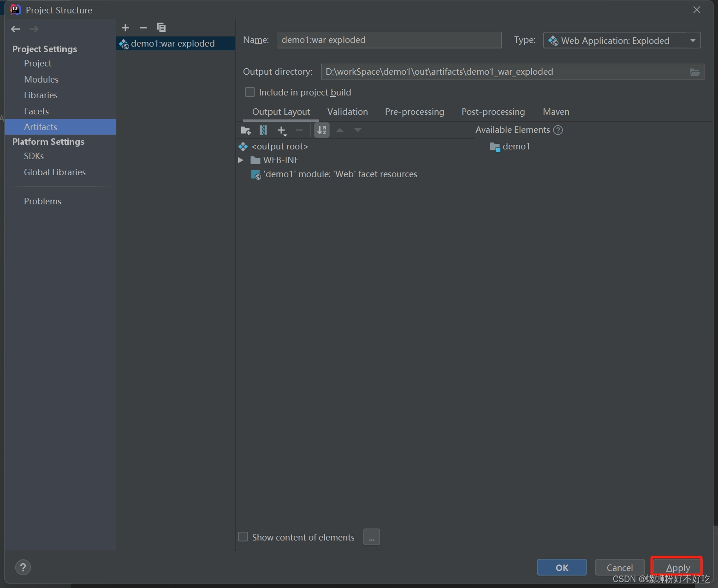Add copy-of element with the plus dropdown
This screenshot has width=718, height=588.
282,131
